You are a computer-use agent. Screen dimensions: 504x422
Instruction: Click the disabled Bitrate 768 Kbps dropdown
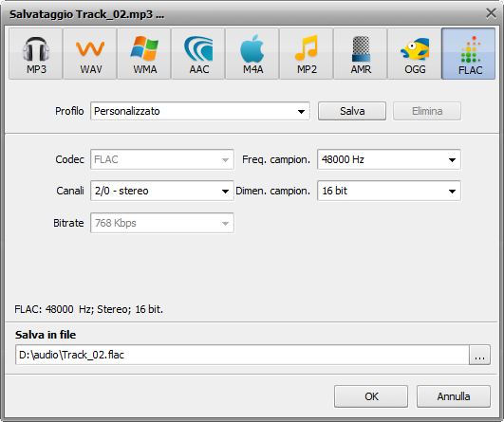(162, 223)
